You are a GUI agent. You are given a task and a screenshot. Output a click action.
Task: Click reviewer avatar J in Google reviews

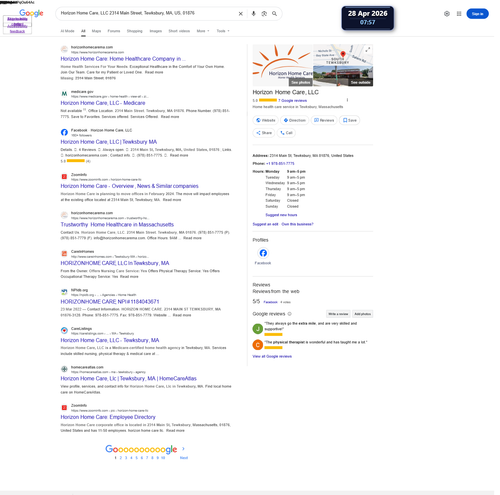tap(258, 329)
